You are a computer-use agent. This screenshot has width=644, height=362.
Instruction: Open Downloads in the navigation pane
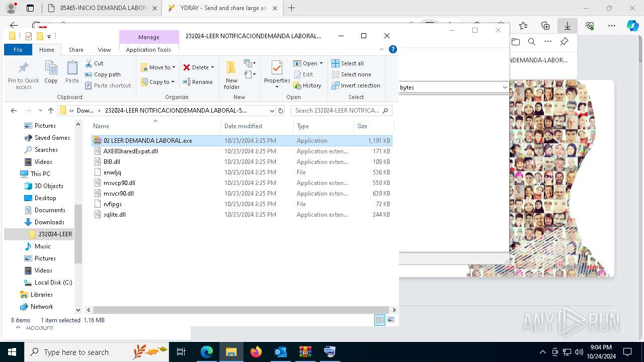(49, 222)
